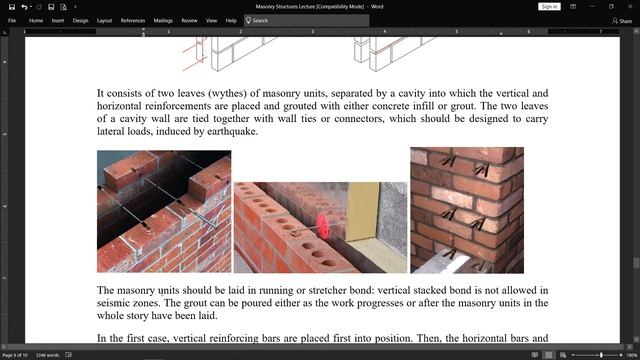The image size is (640, 360).
Task: Open Ribbon Display Options icon
Action: [x=573, y=7]
